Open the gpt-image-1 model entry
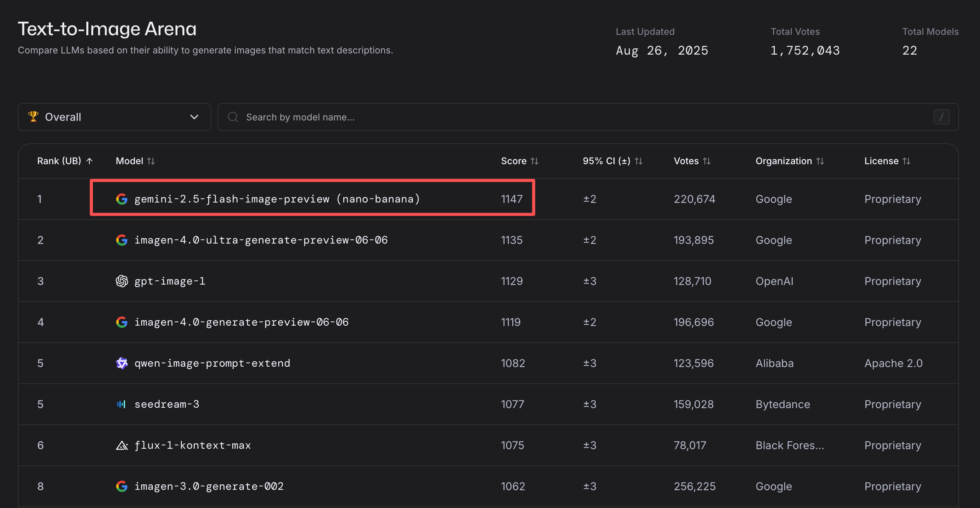 (170, 281)
